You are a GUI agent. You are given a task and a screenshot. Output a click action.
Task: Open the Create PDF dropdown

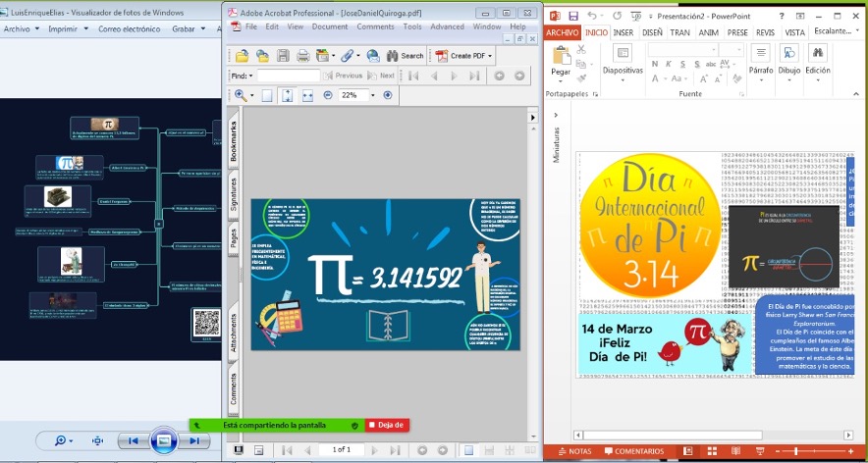466,56
